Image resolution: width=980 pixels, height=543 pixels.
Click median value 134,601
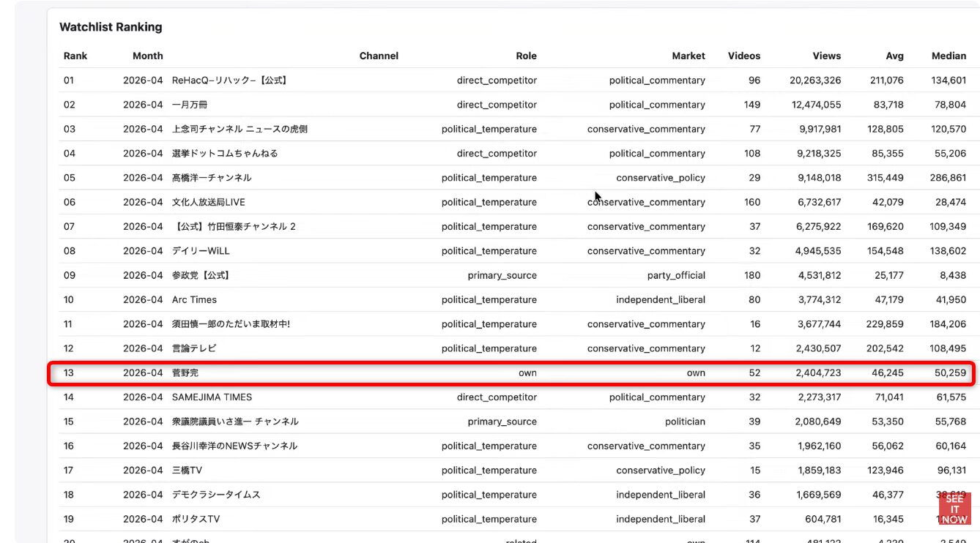click(x=949, y=80)
